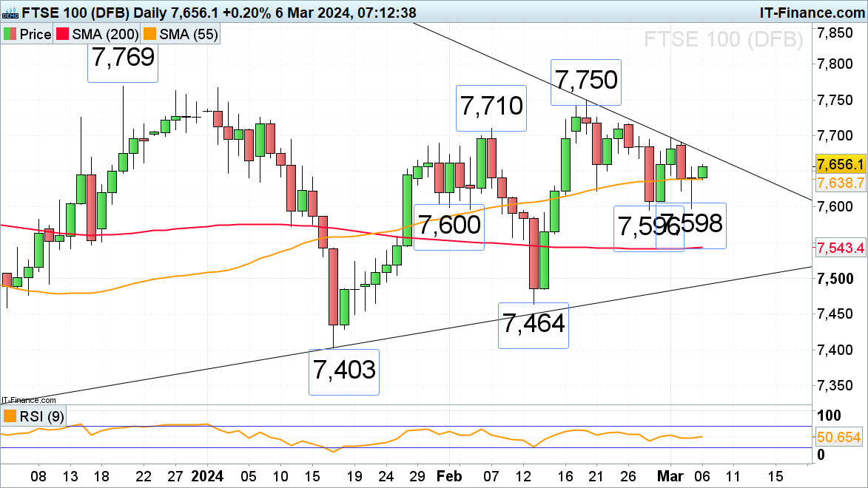Click the RSI value tag 50.654
Image resolution: width=868 pixels, height=488 pixels.
point(838,437)
